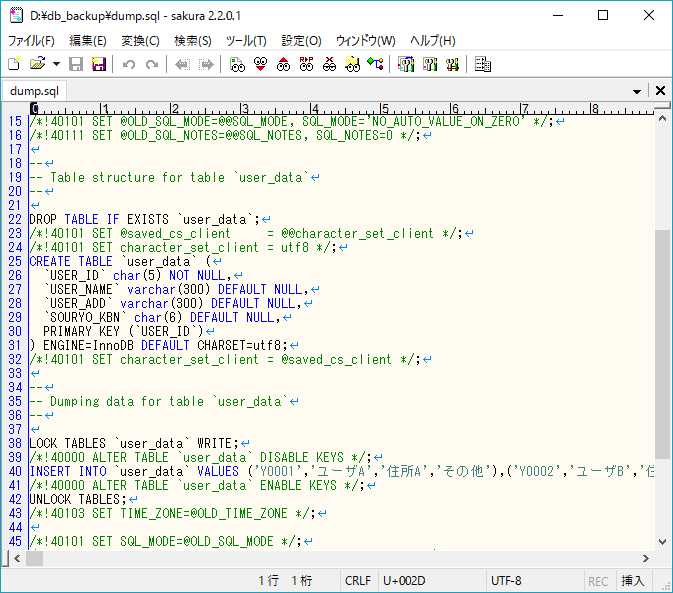673x593 pixels.
Task: Click the jump back left-arrow icon
Action: [x=182, y=64]
